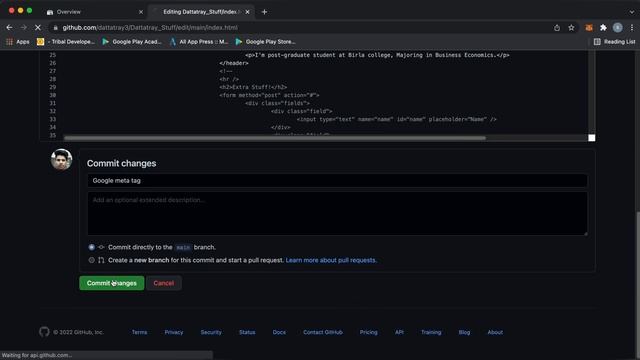Select Commit directly to the main branch

click(91, 247)
